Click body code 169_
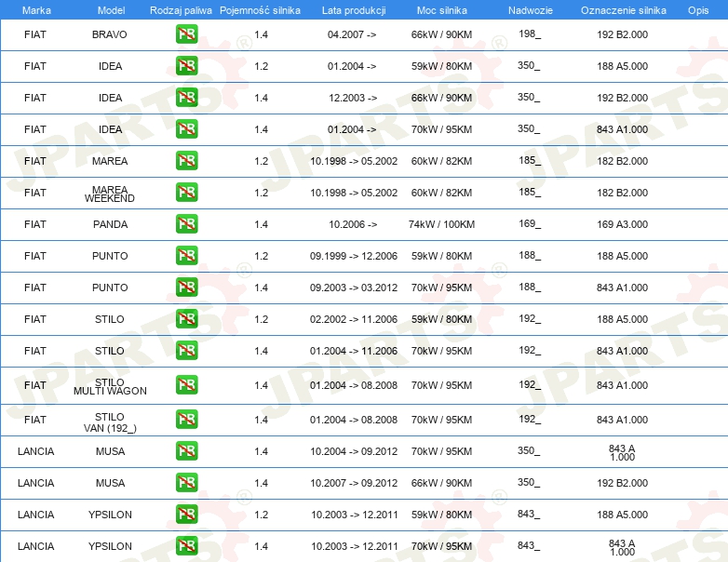Screen dimensions: 728x562 (x=530, y=223)
